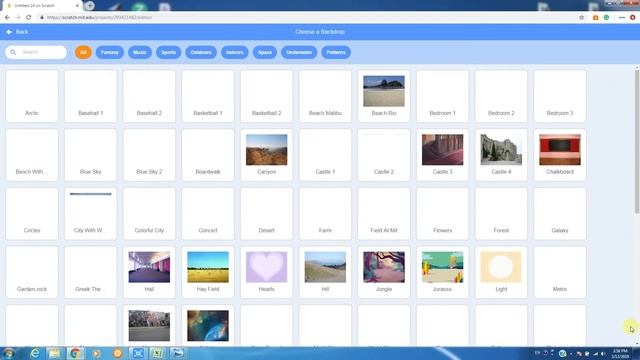Filter backdrops by Sports

tap(168, 52)
